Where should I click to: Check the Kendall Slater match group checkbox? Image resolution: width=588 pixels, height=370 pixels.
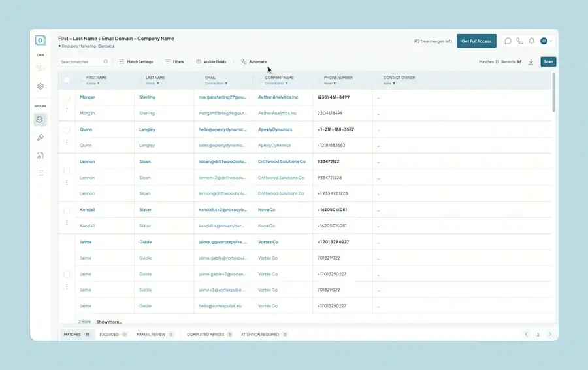tap(67, 210)
